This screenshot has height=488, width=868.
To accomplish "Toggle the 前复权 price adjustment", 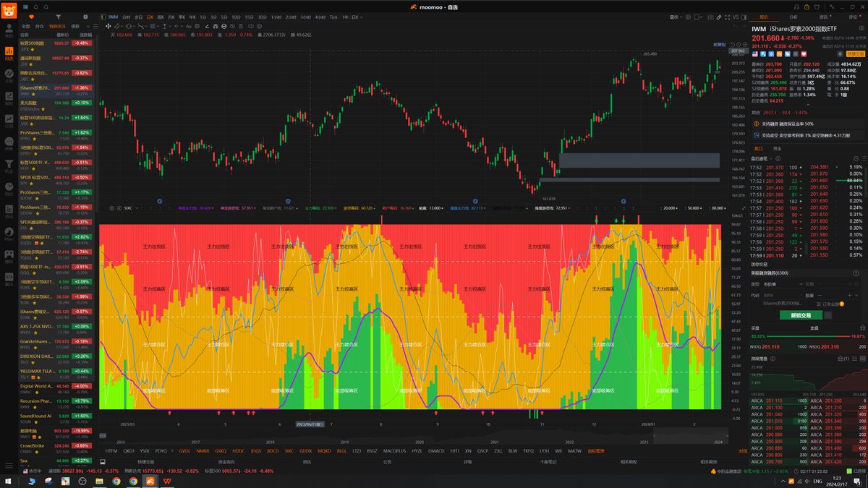I will (x=719, y=44).
